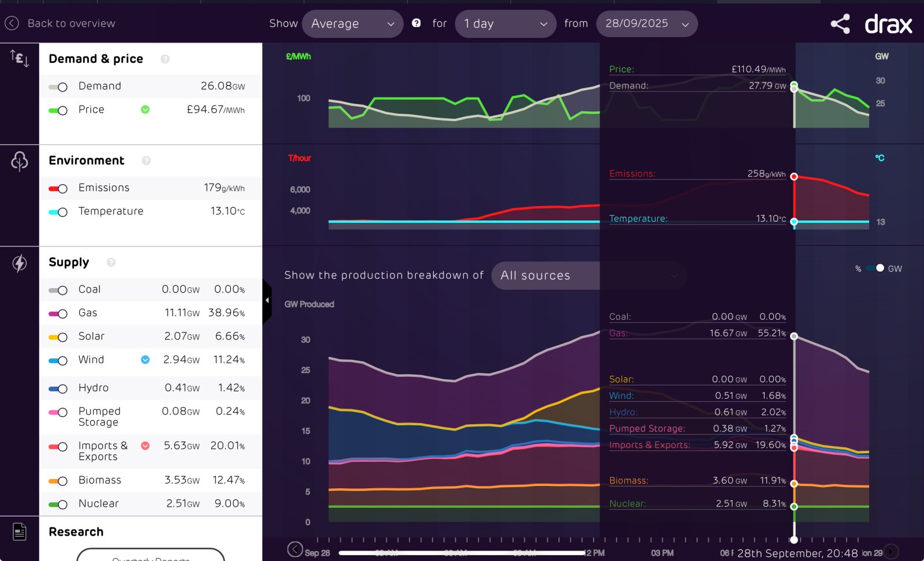
Task: Select the Research section heading
Action: point(76,532)
